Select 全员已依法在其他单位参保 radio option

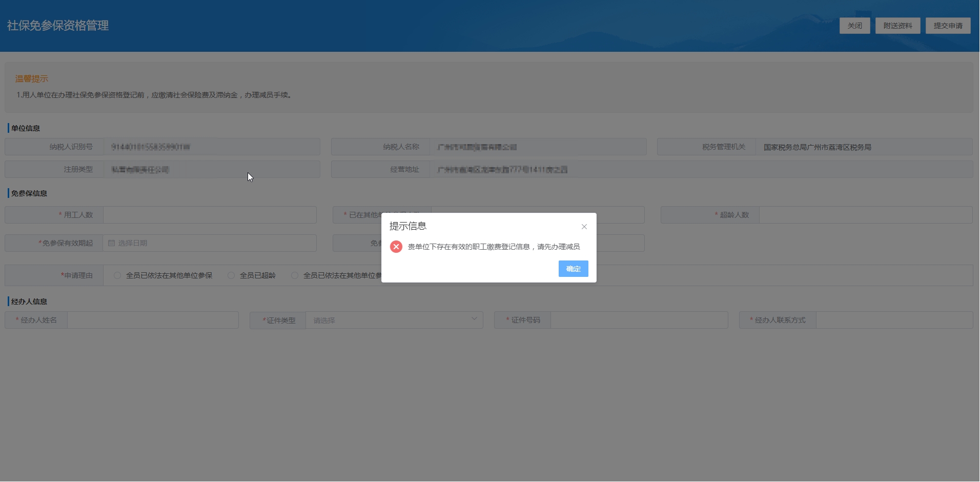click(x=117, y=275)
